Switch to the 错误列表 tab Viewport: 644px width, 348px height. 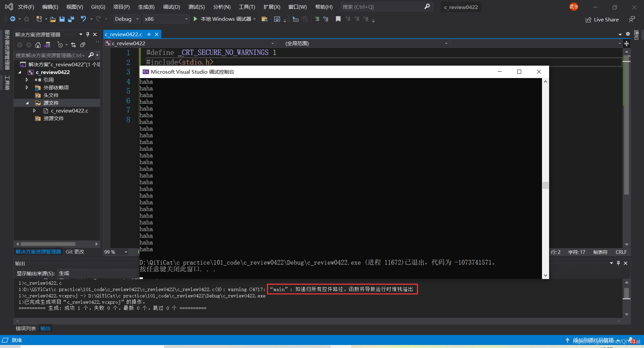click(x=26, y=329)
